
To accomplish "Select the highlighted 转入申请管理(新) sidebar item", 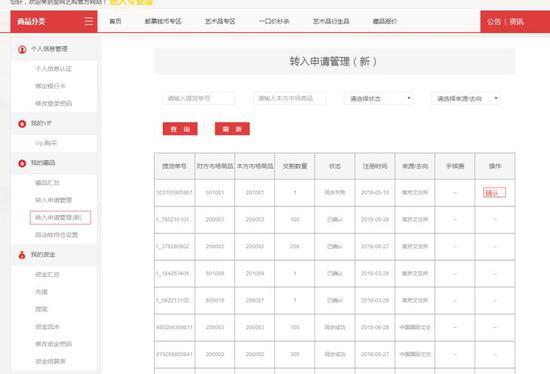I will pyautogui.click(x=60, y=218).
